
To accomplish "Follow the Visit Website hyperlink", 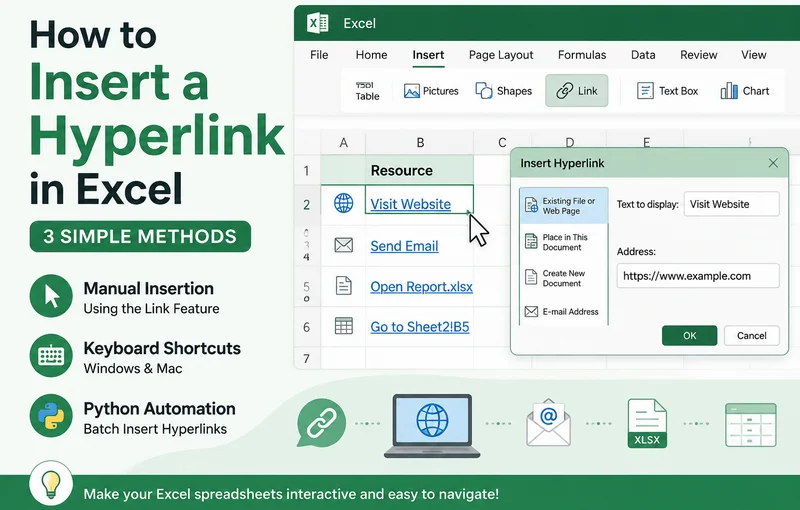I will coord(410,204).
